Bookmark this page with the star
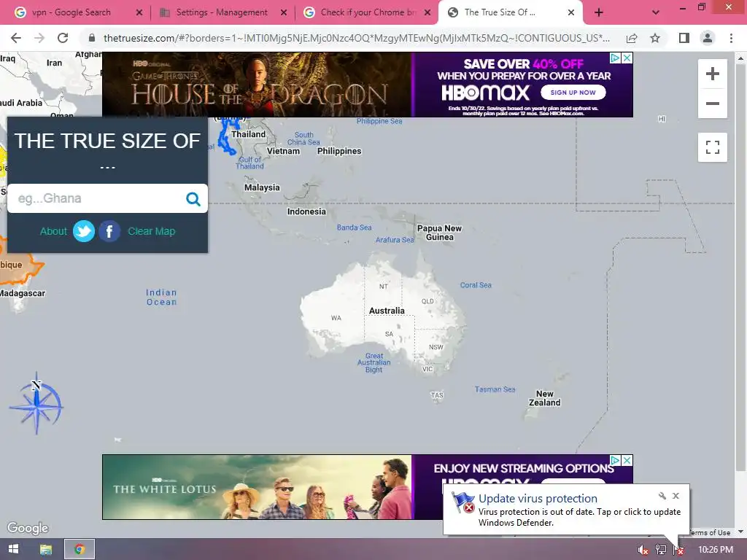747x560 pixels. click(x=655, y=38)
